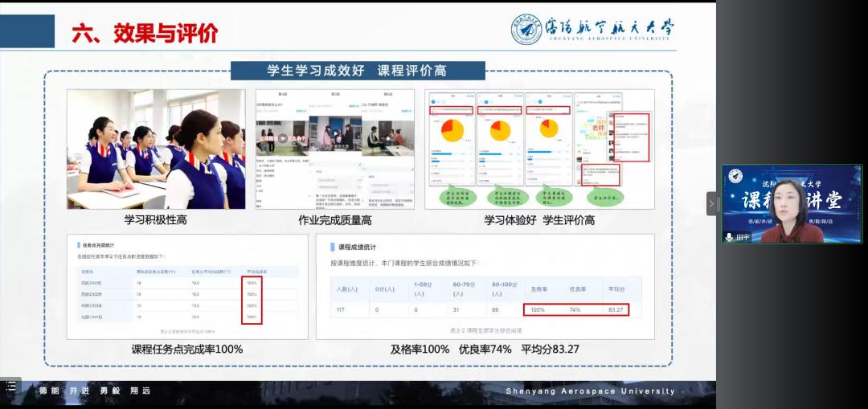Collapse the speaker video side panel arrow

coord(711,204)
